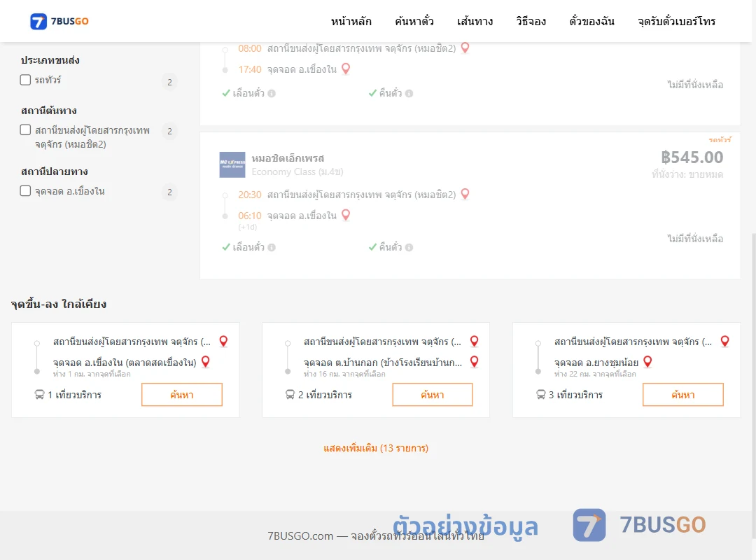
Task: Open map pin for the 17:40 arrival stop
Action: click(346, 69)
